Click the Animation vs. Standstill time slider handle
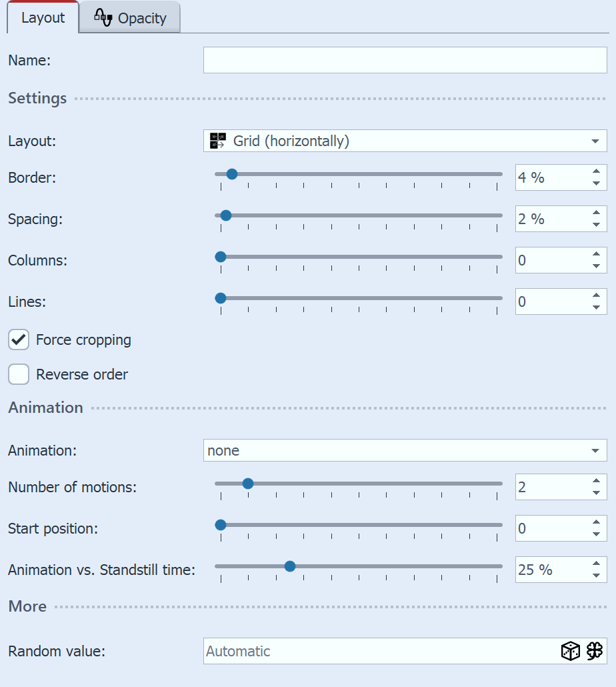Image resolution: width=616 pixels, height=687 pixels. click(x=290, y=566)
